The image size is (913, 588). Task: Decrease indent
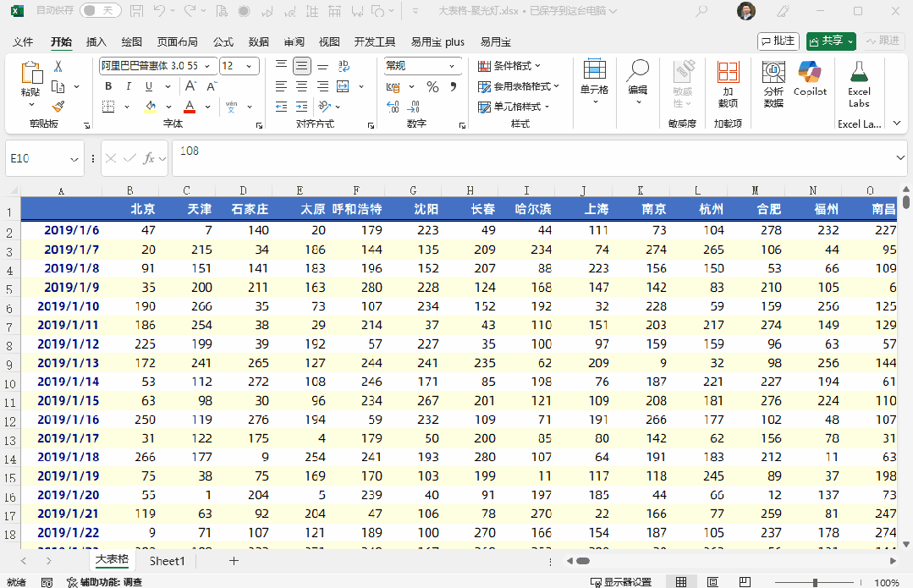[281, 107]
